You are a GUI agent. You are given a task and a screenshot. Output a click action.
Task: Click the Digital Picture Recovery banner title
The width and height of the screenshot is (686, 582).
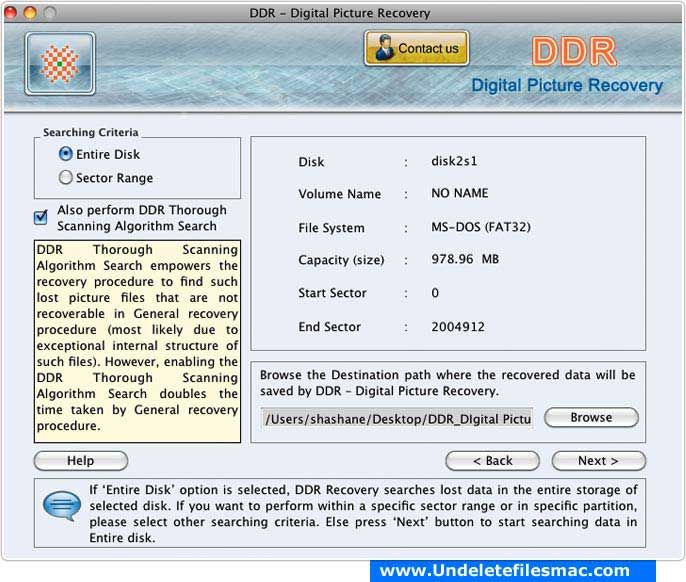567,85
